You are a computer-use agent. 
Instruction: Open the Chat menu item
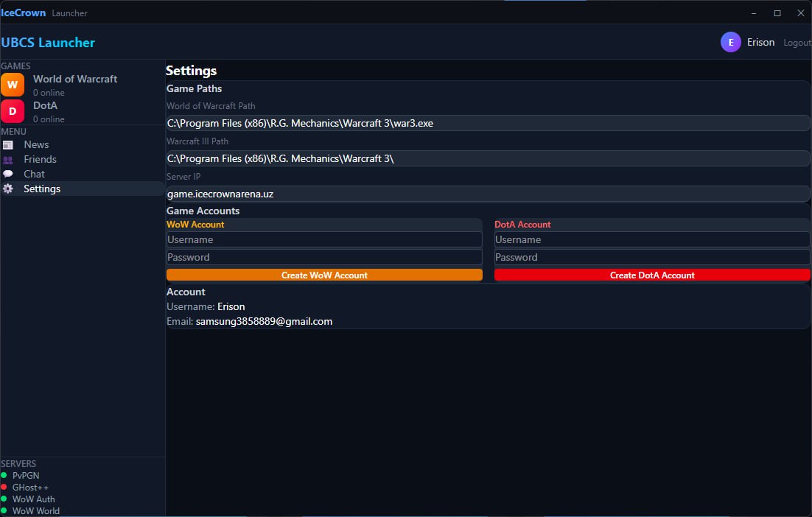(34, 175)
